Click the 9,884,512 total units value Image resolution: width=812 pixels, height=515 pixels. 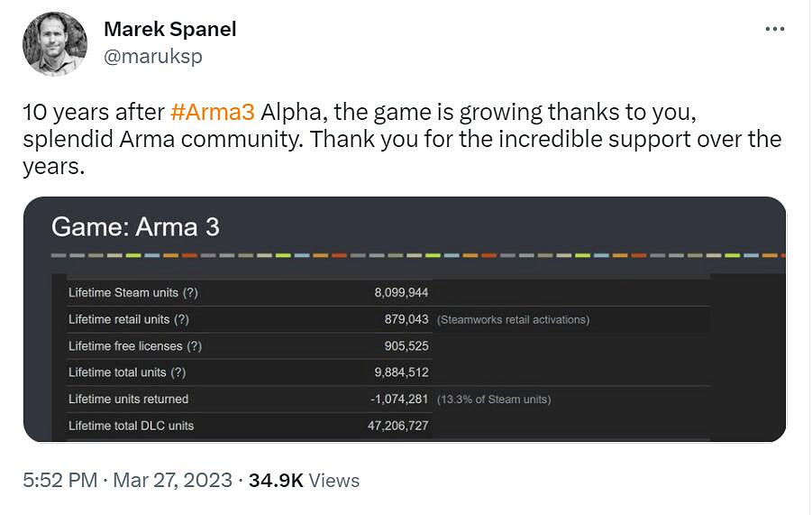pyautogui.click(x=401, y=372)
